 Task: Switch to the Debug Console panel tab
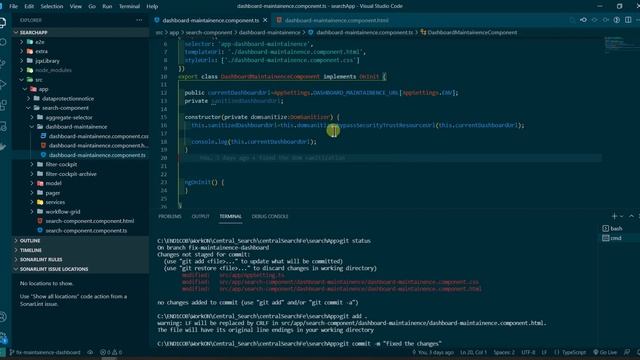[270, 216]
